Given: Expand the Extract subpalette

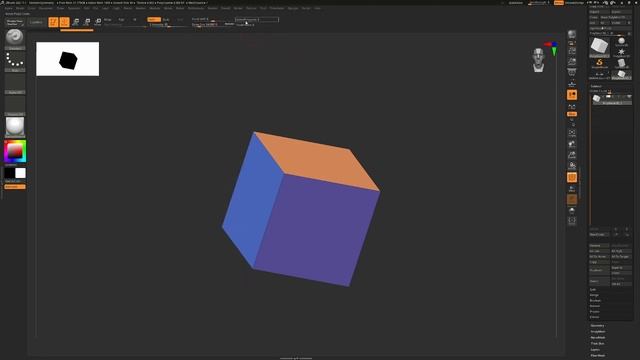Looking at the screenshot, I should pyautogui.click(x=594, y=317).
